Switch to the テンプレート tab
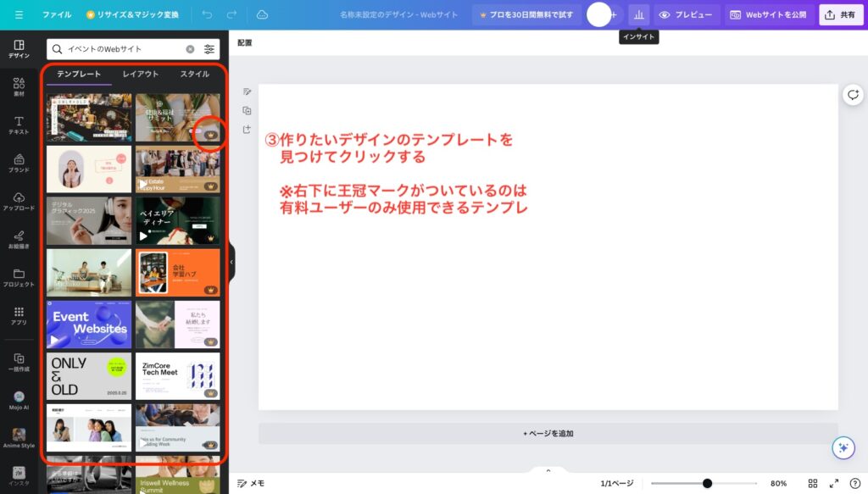The width and height of the screenshot is (868, 494). click(79, 74)
